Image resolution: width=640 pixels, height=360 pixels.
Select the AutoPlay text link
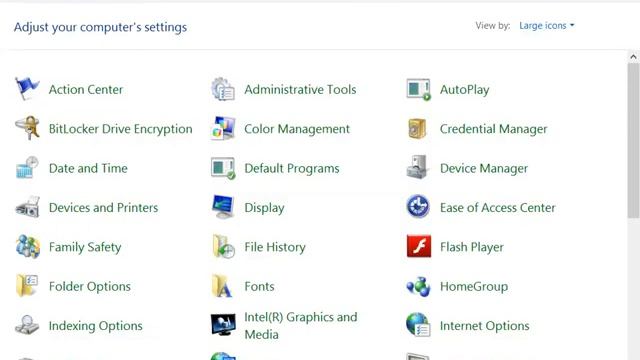click(464, 90)
